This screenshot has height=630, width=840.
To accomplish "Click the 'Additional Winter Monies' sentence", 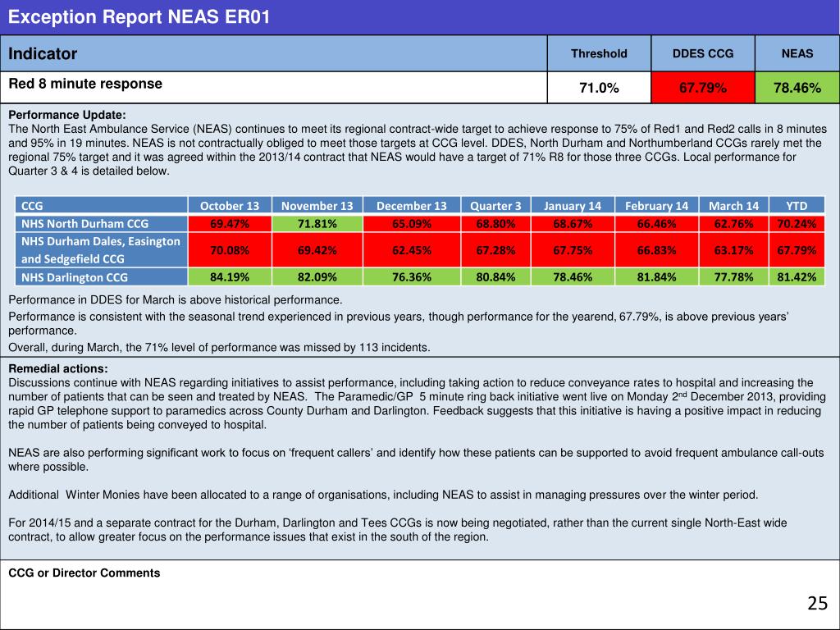I will tap(383, 495).
